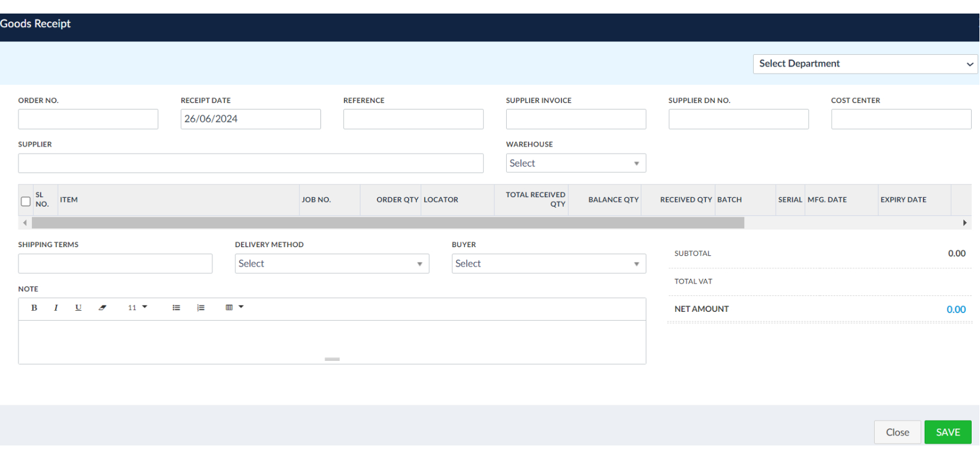The image size is (980, 459).
Task: Click the Goods Receipt title
Action: click(x=35, y=24)
